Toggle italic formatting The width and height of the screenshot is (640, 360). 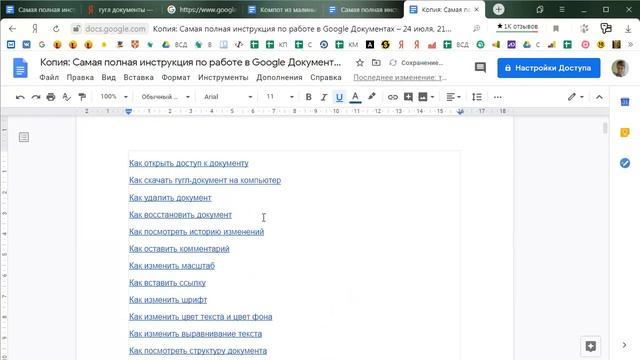[x=324, y=97]
